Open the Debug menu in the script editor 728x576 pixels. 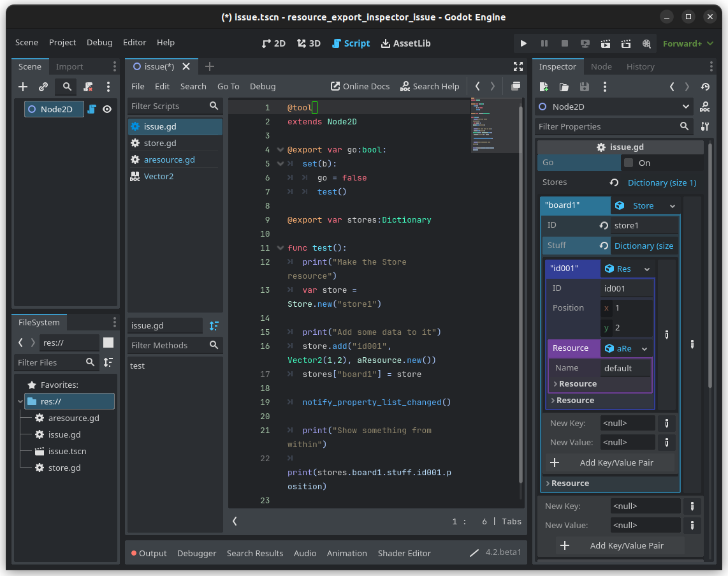263,86
